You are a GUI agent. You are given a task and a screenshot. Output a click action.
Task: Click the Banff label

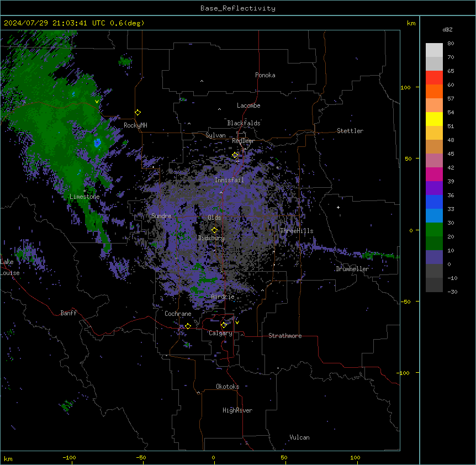68,313
